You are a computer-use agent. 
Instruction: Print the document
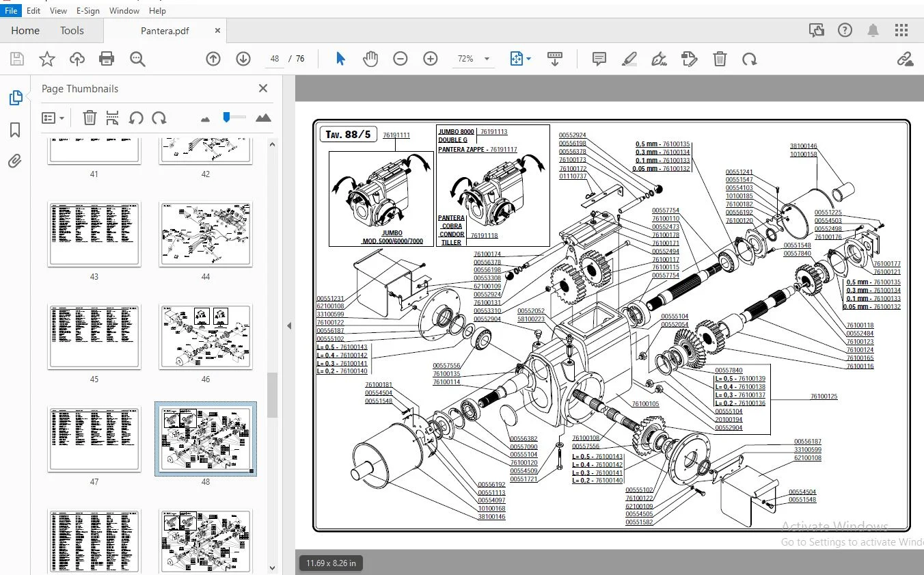point(107,59)
